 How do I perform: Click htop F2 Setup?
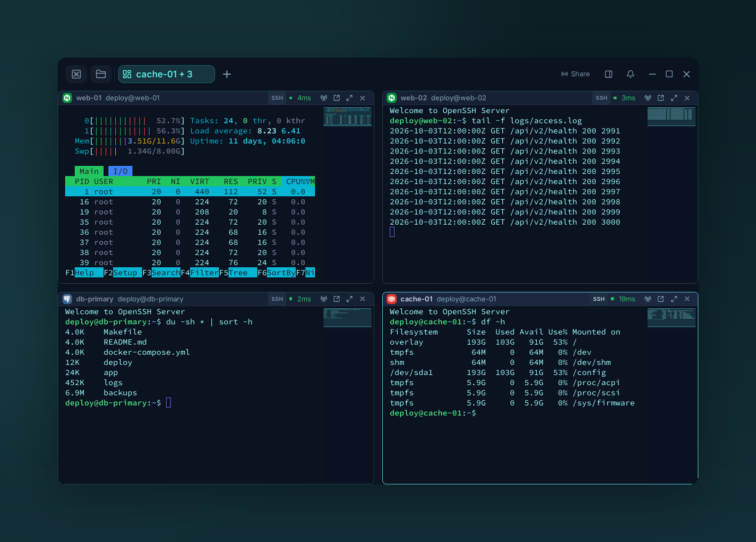(x=123, y=273)
